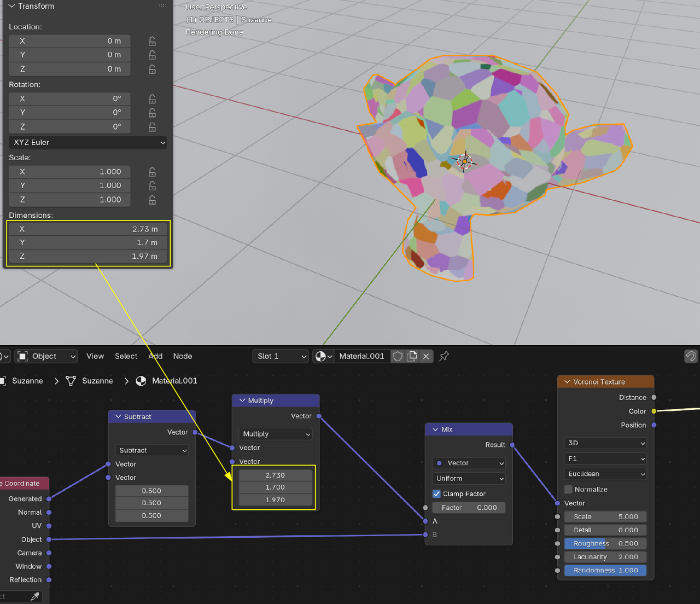Viewport: 700px width, 604px height.
Task: Toggle the Clamp Factor checkbox
Action: click(436, 494)
